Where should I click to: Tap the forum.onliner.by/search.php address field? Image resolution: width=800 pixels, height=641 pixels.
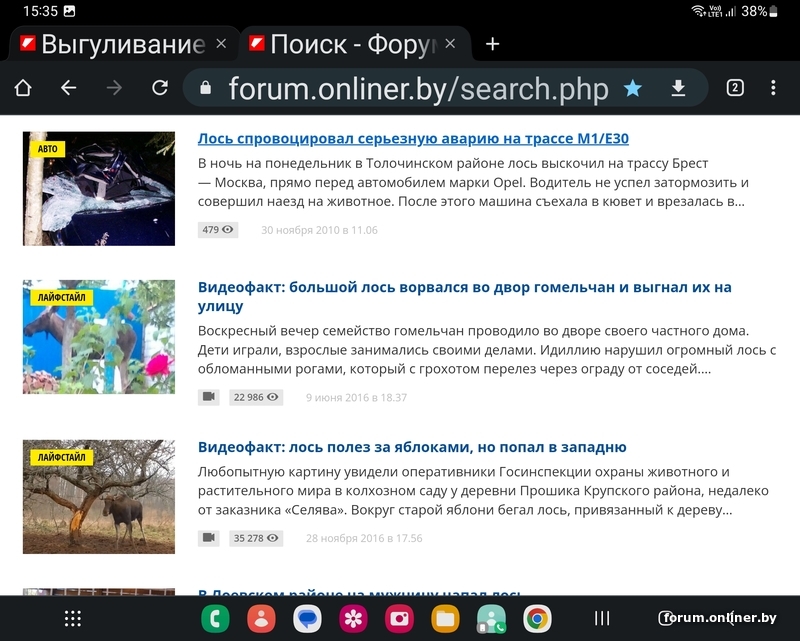click(x=418, y=88)
